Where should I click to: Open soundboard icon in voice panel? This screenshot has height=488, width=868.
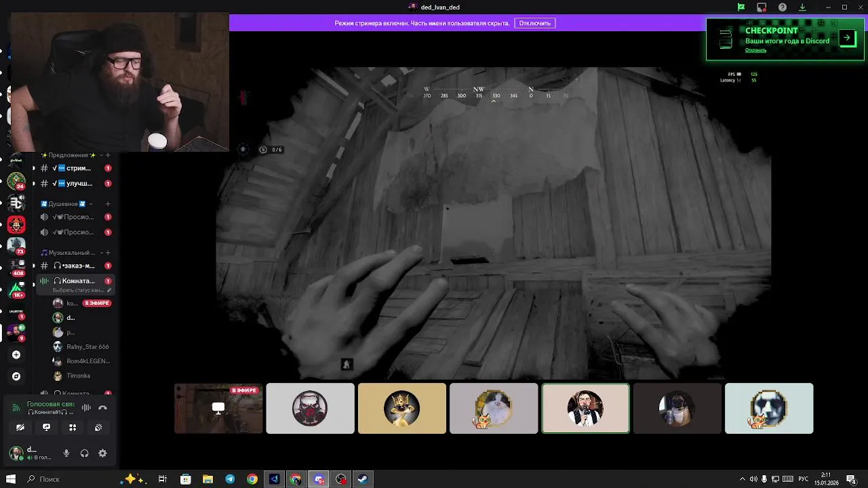point(98,427)
